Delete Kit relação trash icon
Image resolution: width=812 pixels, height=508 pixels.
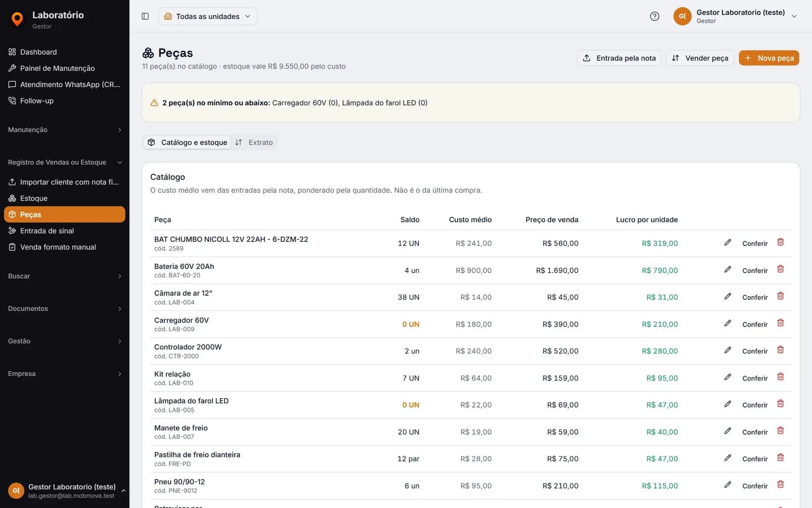click(x=781, y=377)
